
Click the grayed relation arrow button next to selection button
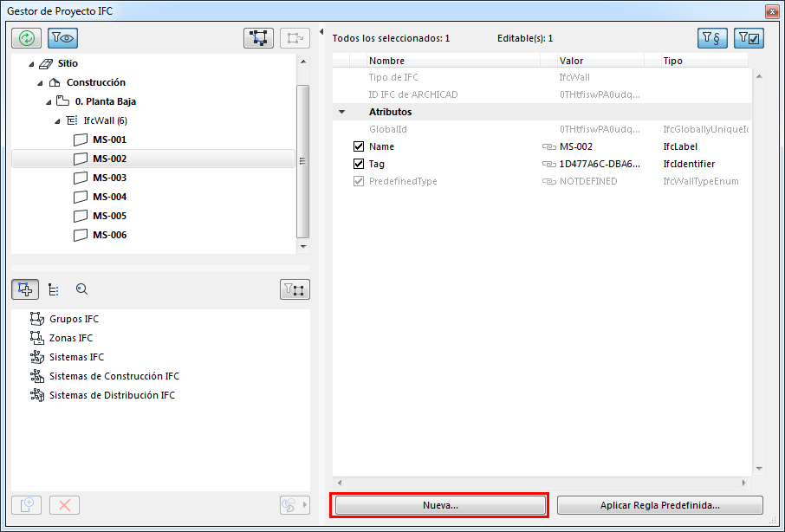click(x=295, y=38)
